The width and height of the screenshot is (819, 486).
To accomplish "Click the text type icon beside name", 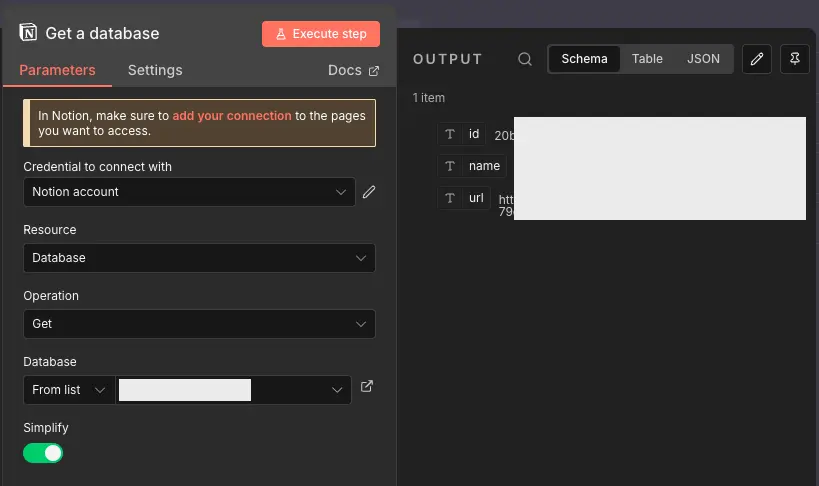I will 450,166.
